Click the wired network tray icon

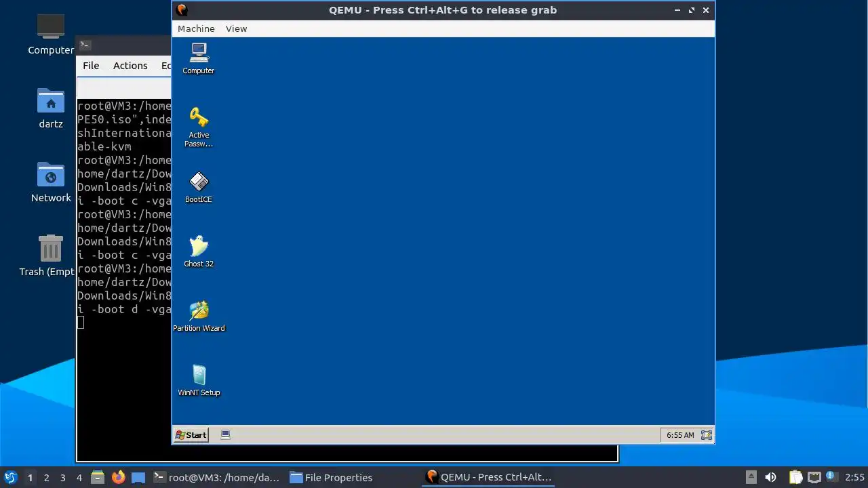tap(814, 477)
